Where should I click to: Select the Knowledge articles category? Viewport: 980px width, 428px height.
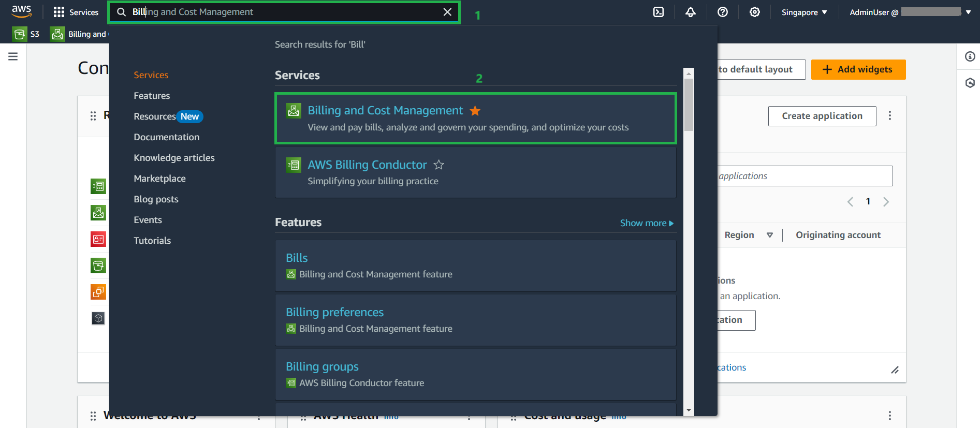click(x=174, y=158)
